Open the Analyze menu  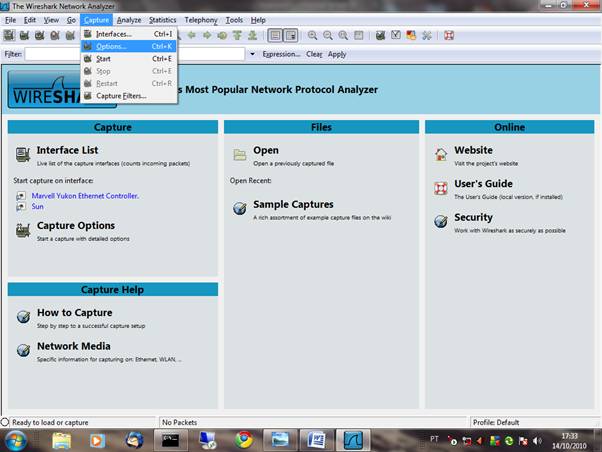point(128,20)
